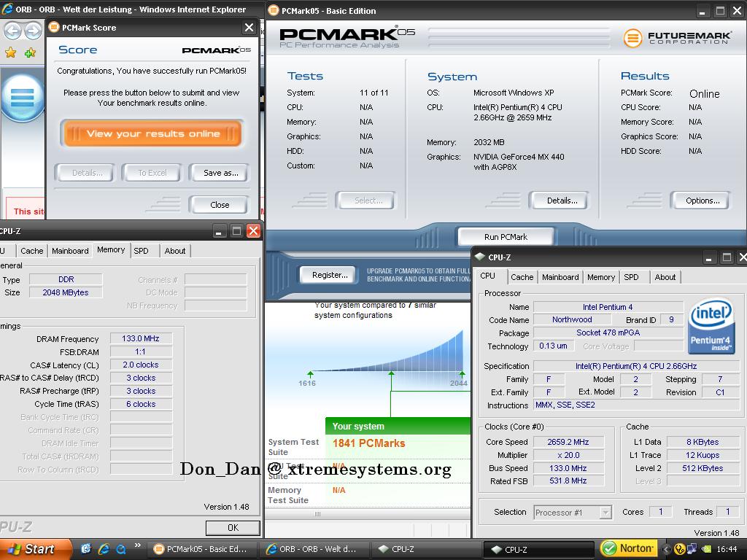Click the Socket 478 mPGA package value
747x560 pixels.
tap(608, 332)
